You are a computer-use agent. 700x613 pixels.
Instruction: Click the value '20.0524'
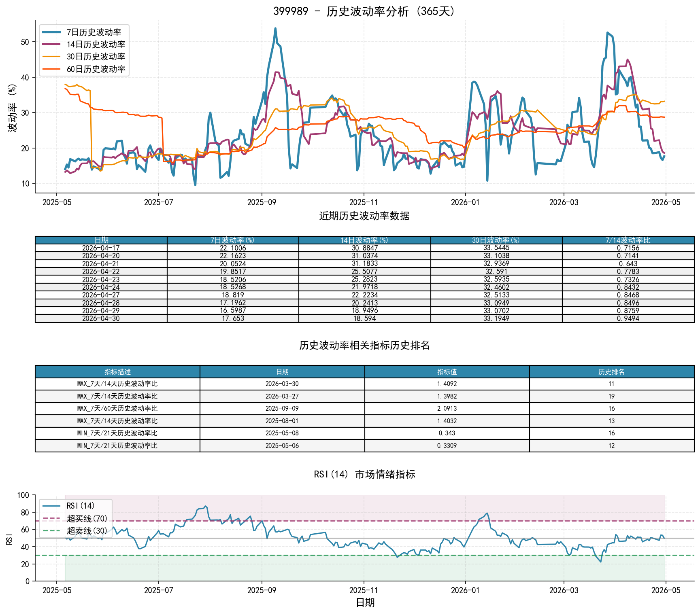click(233, 263)
